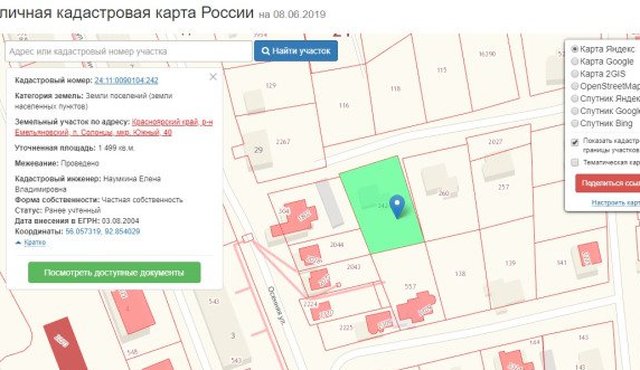Select the Карта Яндекс radio option
This screenshot has height=370, width=640.
coord(575,49)
